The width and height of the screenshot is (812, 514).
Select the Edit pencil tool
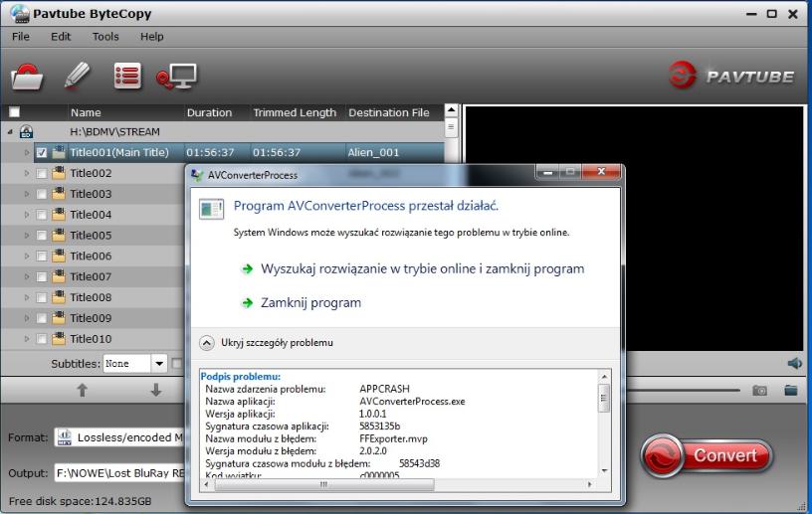pos(78,76)
